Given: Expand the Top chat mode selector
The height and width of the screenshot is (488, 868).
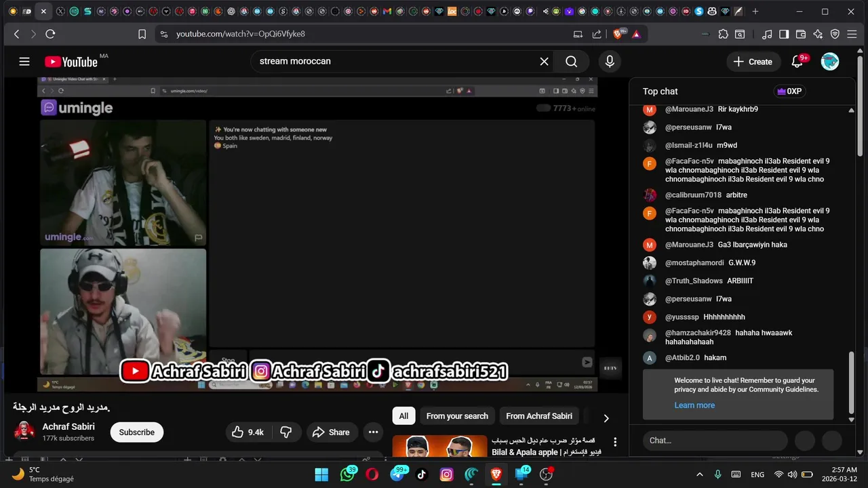Looking at the screenshot, I should (x=660, y=91).
